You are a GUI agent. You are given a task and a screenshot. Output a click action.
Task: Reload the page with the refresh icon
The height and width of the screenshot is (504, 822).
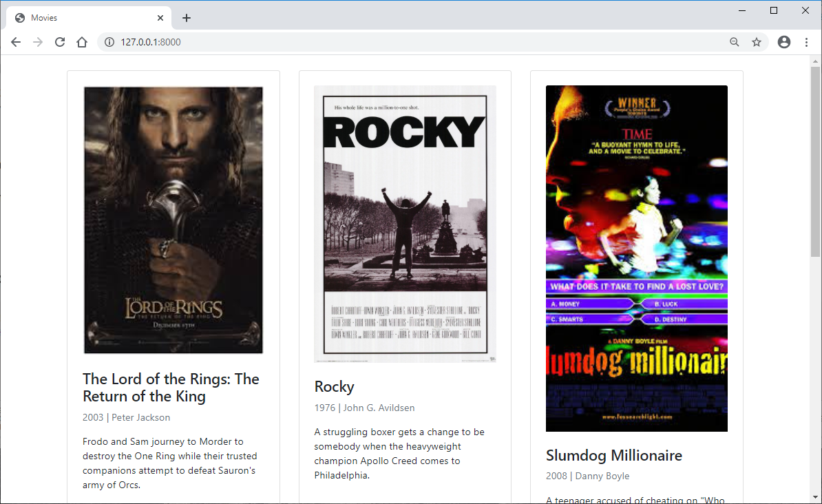[60, 42]
